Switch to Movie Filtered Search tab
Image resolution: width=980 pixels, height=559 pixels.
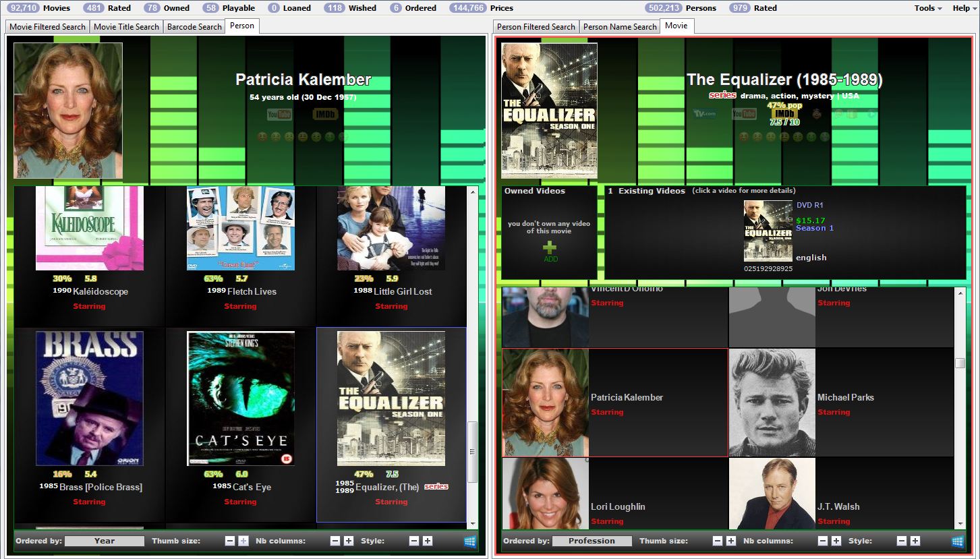[x=47, y=27]
